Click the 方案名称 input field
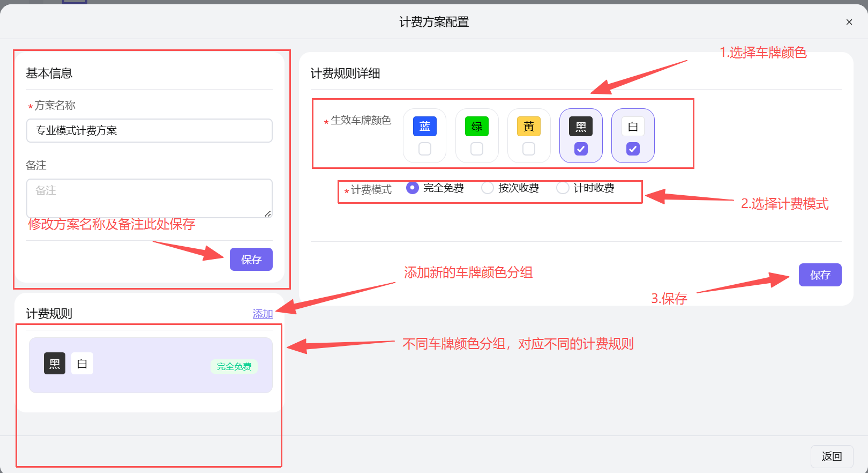The width and height of the screenshot is (868, 473). 149,130
